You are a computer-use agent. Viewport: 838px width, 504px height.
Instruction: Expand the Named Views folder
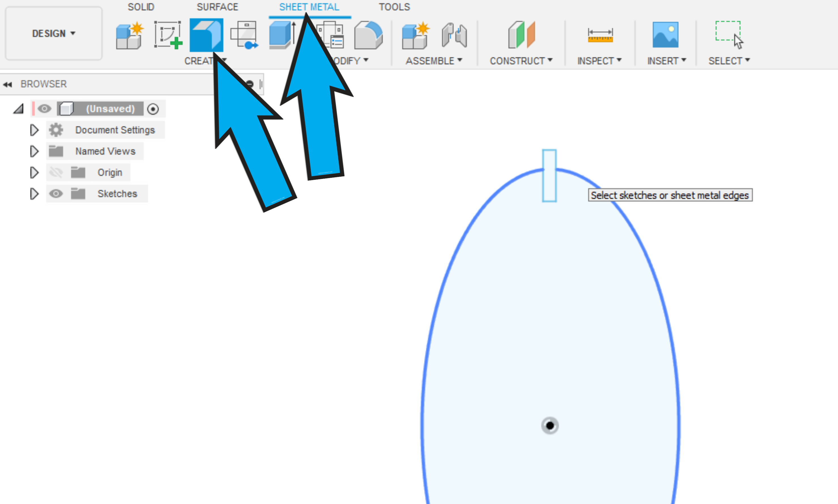point(34,151)
